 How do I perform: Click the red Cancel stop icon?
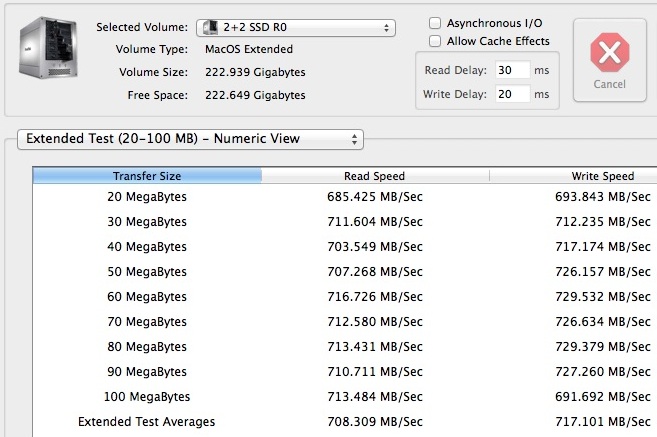click(x=609, y=52)
